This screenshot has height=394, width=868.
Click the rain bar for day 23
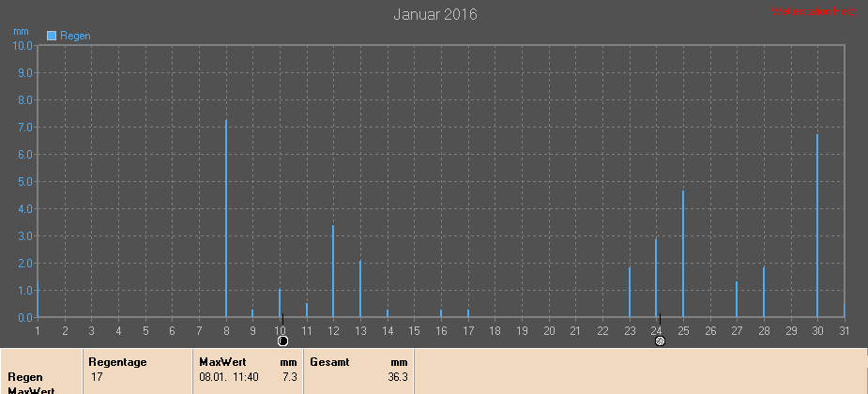pos(630,292)
